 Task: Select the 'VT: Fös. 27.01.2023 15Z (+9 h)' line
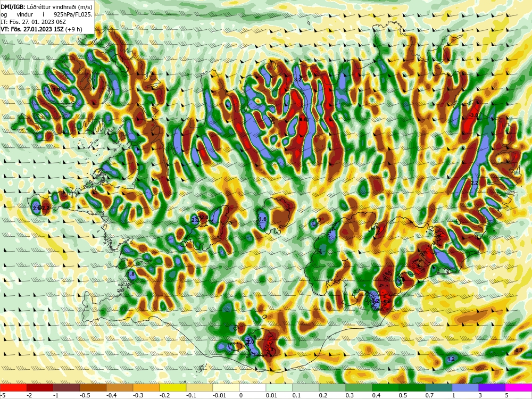point(41,29)
